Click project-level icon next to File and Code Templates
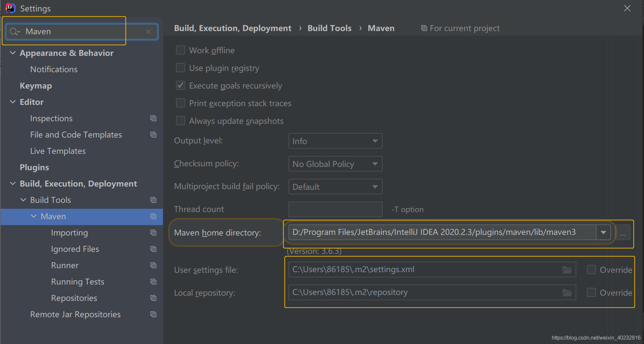This screenshot has width=644, height=344. click(x=153, y=135)
